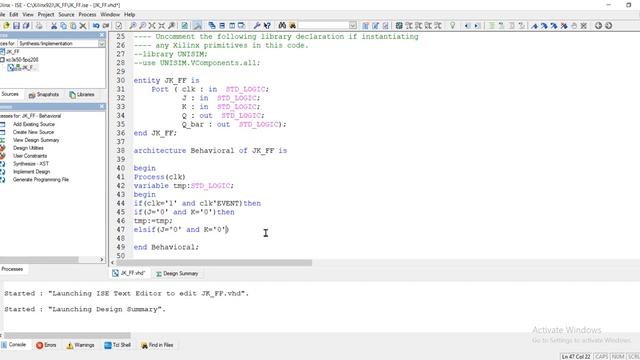Open the Warnings tab
Image resolution: width=640 pixels, height=360 pixels.
coord(80,345)
